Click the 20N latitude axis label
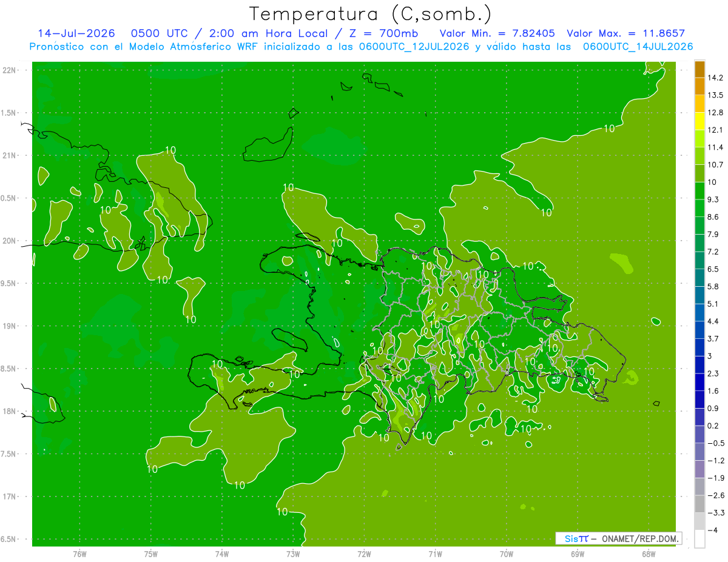 [10, 241]
